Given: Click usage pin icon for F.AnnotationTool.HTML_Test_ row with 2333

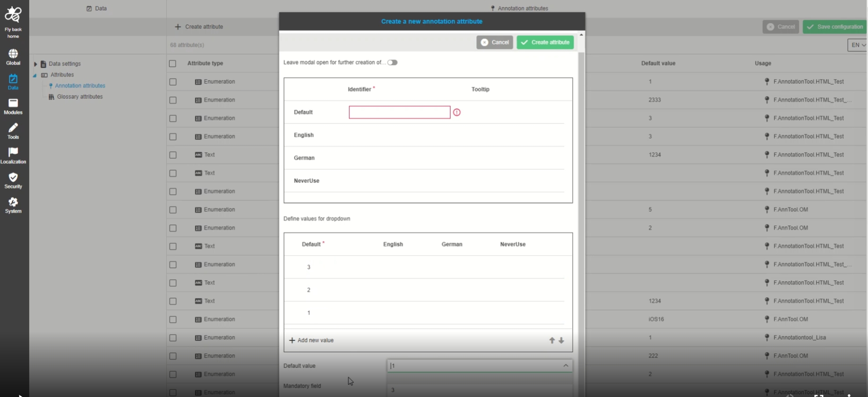Looking at the screenshot, I should coord(767,100).
